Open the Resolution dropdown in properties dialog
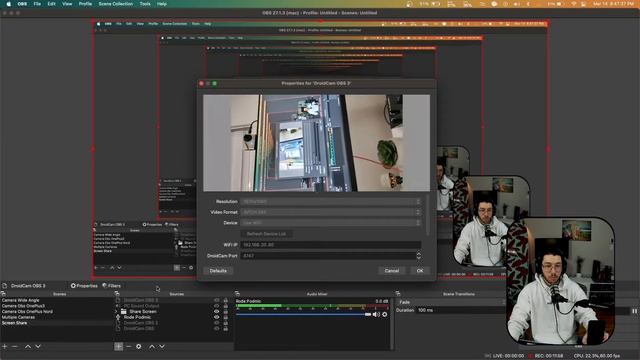This screenshot has height=360, width=640. pyautogui.click(x=331, y=202)
